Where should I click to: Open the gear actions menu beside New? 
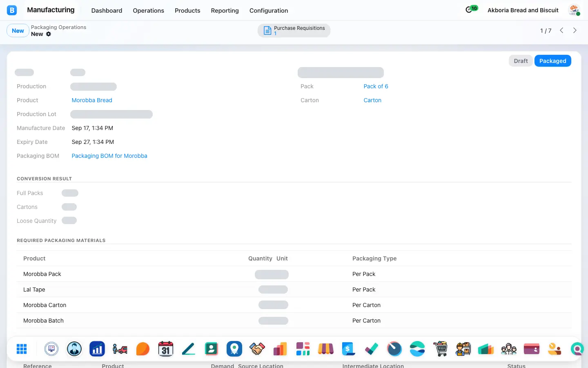point(49,34)
